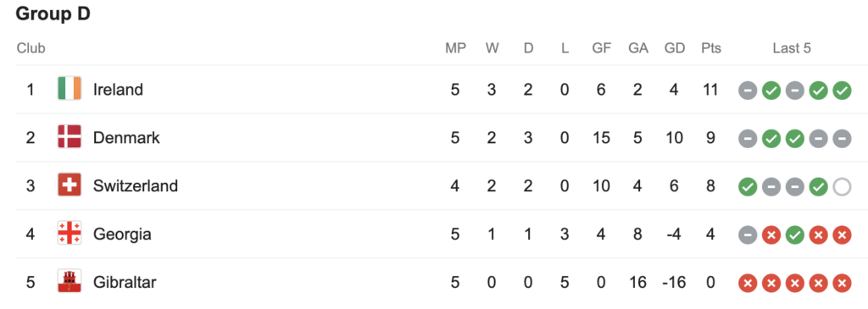The image size is (868, 309).
Task: Click the Last 5 column header
Action: point(792,48)
